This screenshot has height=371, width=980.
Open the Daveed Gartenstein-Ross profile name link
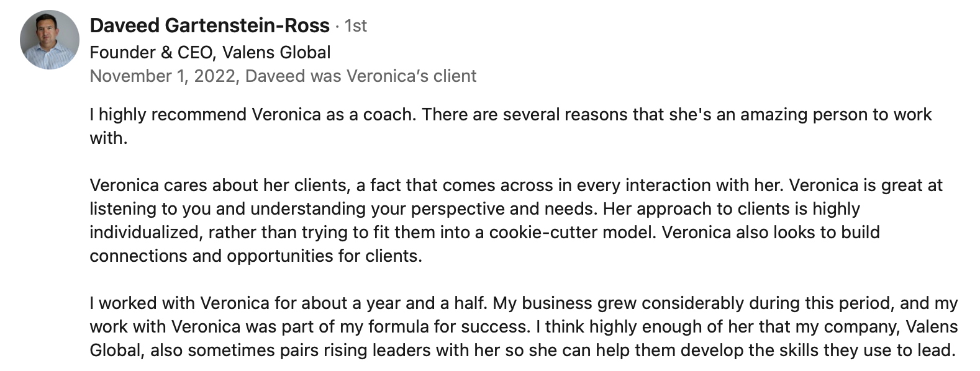coord(209,25)
